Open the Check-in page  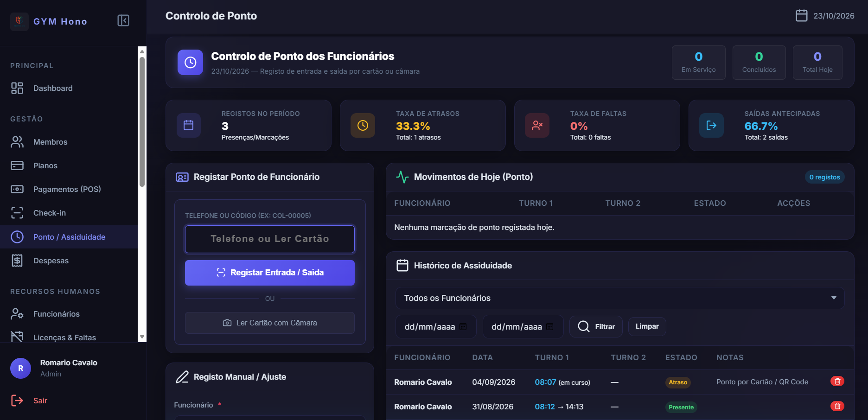pos(69,213)
